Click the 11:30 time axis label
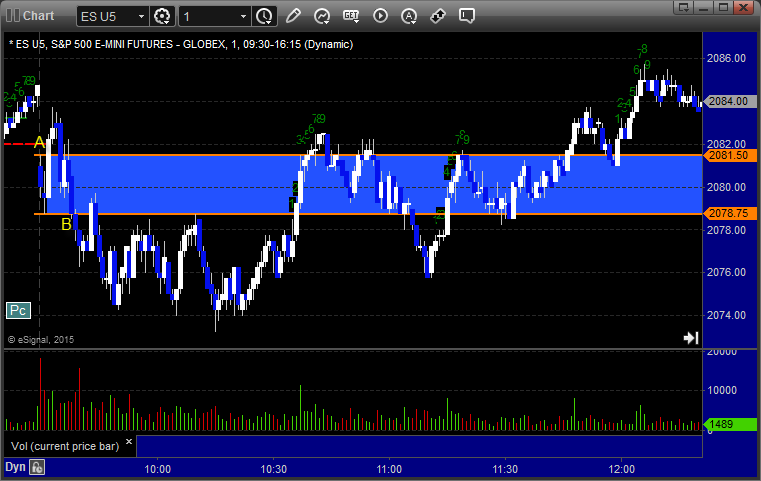Screen dimensions: 761x481 click(x=506, y=469)
